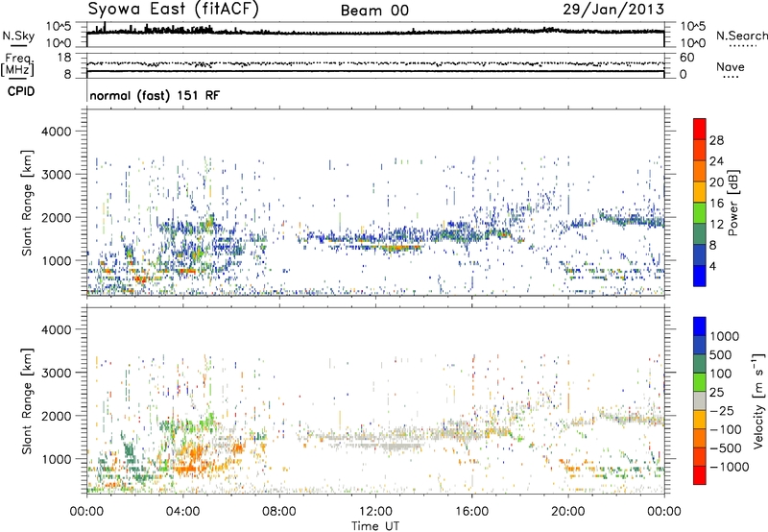The width and height of the screenshot is (768, 532).
Task: Click the 'Nave' legend label
Action: click(x=731, y=66)
